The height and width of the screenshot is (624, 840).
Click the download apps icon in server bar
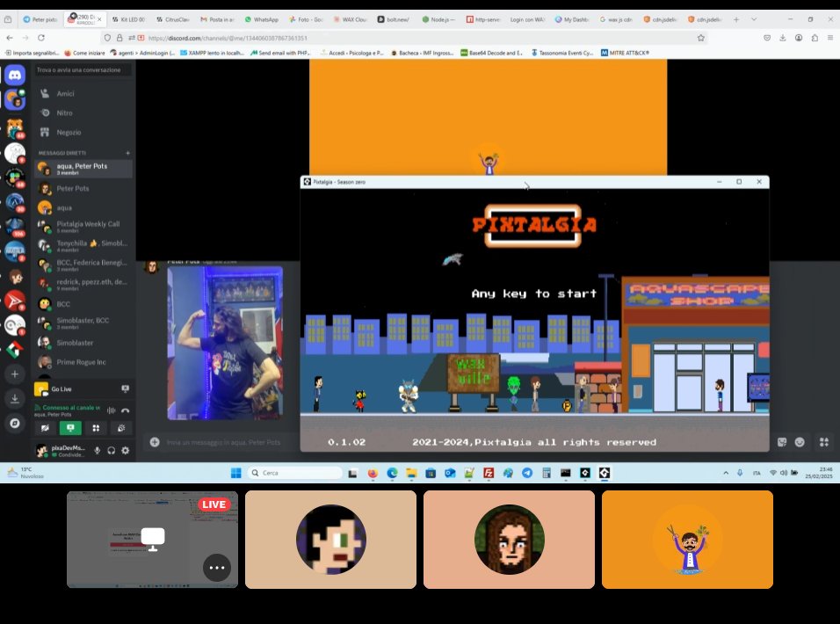[15, 398]
